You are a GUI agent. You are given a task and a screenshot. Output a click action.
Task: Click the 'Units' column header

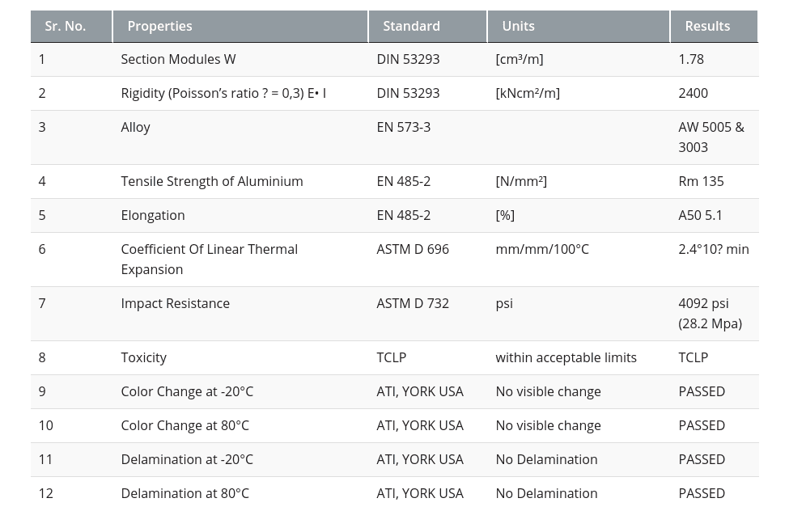pos(518,26)
